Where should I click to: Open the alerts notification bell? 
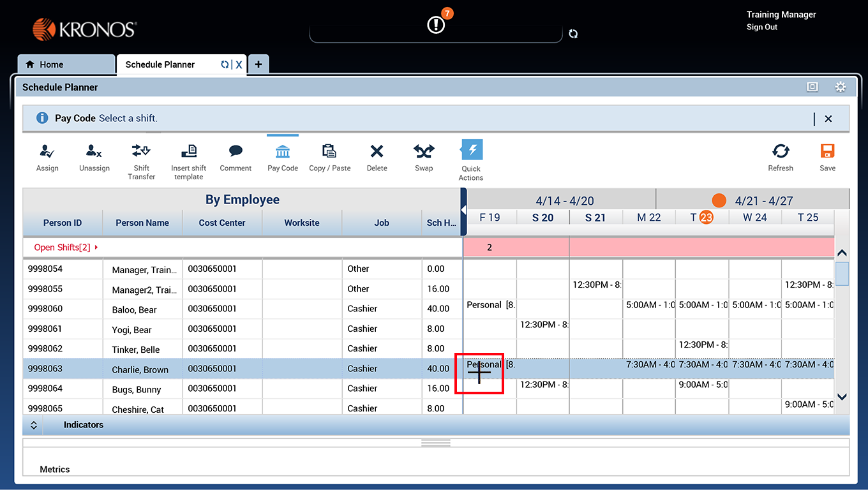click(436, 24)
